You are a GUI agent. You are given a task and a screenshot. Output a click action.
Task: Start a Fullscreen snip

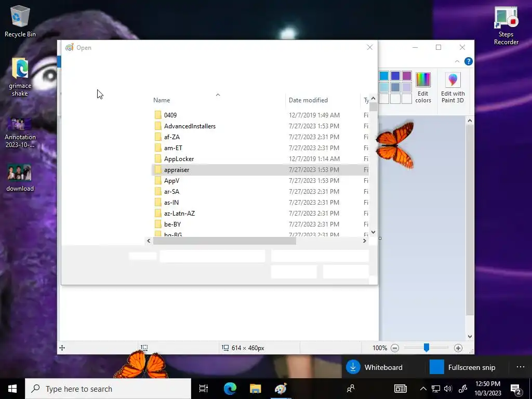(462, 367)
